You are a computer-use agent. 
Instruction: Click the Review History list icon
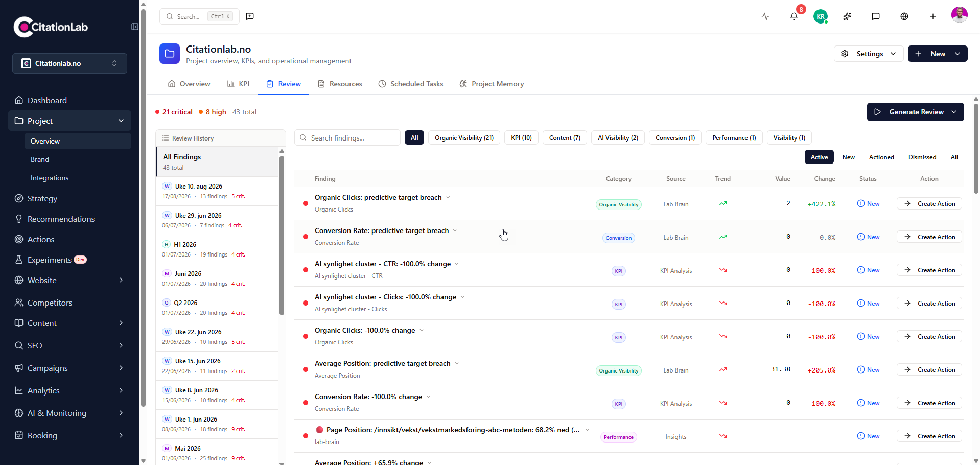coord(166,138)
